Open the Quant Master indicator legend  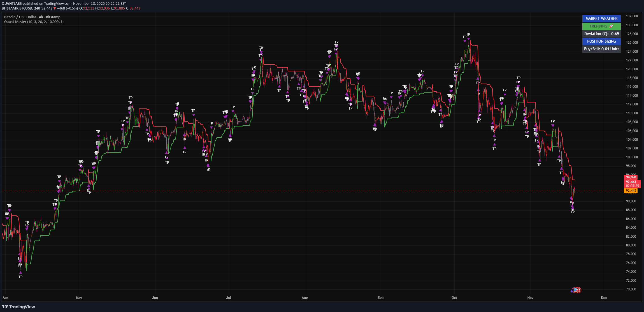[x=34, y=22]
